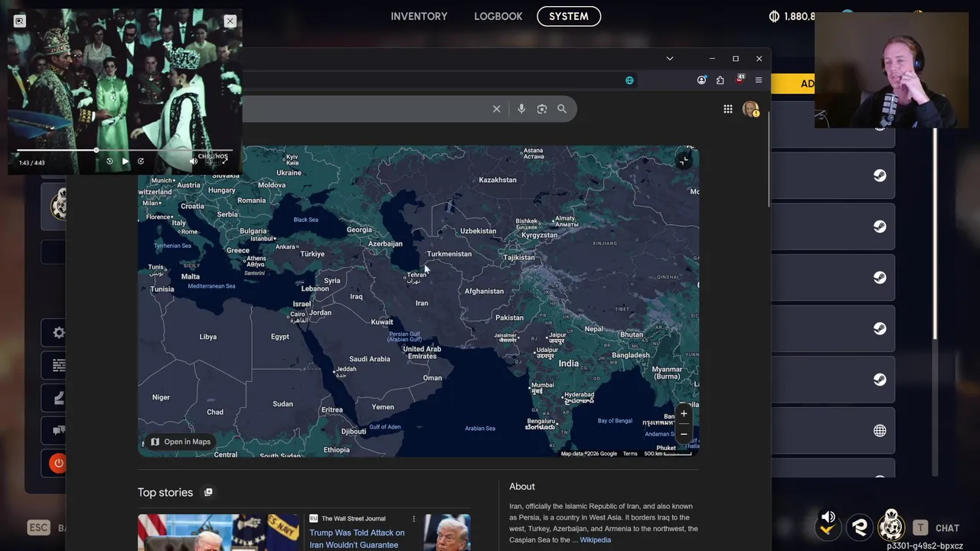
Task: Click the 'India' label on the map
Action: tap(569, 364)
